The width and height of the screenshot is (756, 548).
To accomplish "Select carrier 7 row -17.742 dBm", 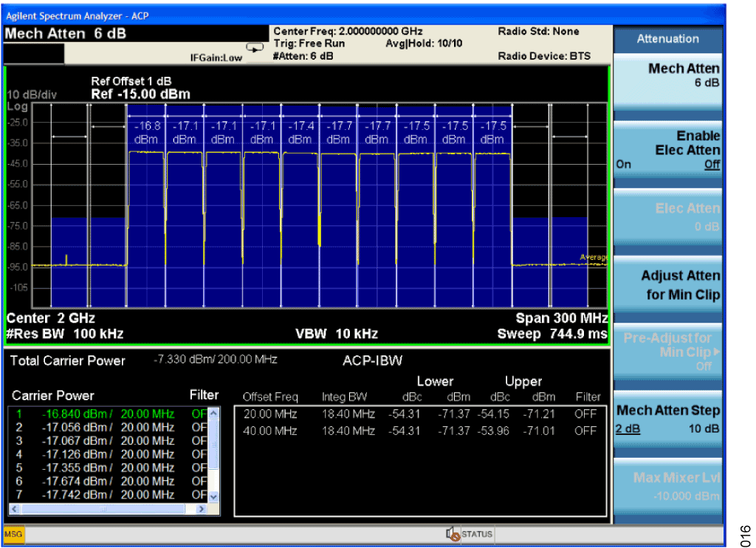I will click(x=109, y=495).
